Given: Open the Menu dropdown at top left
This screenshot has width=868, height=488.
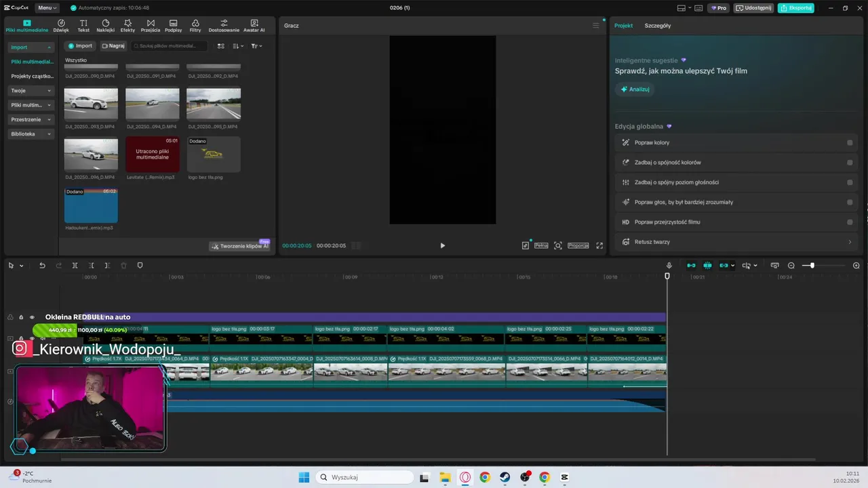Looking at the screenshot, I should coord(47,8).
